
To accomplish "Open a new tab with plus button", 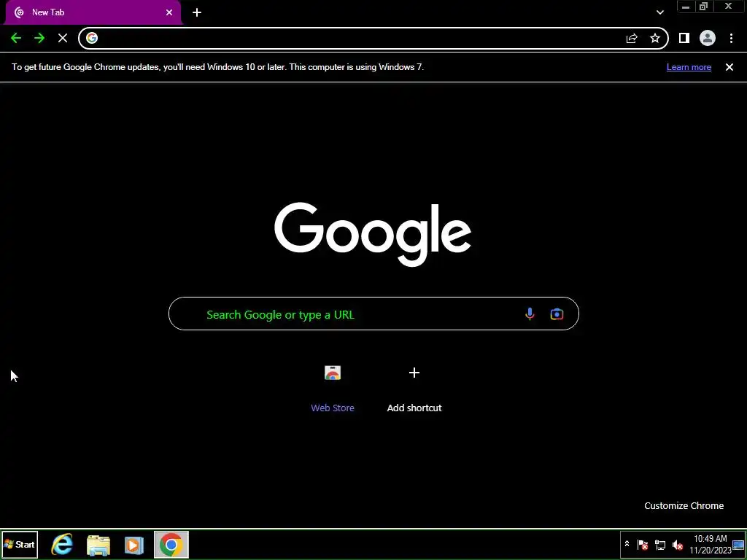I will point(197,12).
